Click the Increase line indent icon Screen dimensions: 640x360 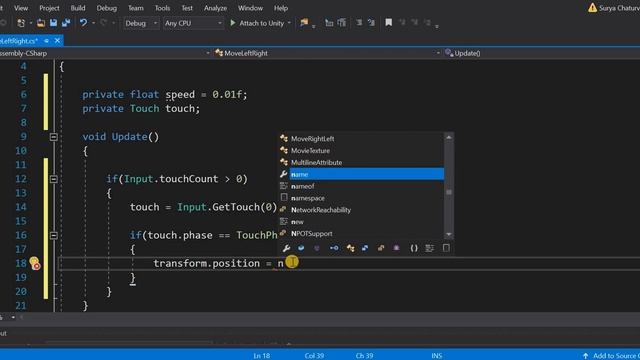coord(342,23)
